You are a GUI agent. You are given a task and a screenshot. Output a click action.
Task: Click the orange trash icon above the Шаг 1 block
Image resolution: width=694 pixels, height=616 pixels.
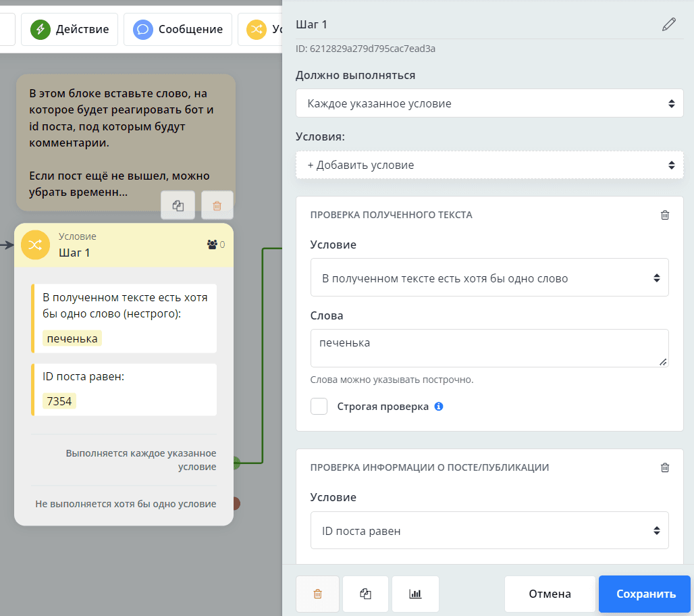(217, 206)
